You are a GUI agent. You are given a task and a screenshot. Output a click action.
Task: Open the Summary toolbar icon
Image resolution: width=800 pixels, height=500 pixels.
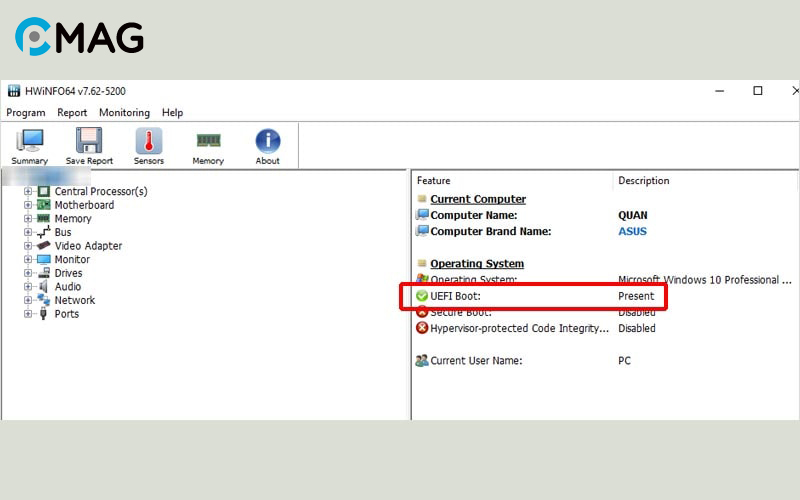click(30, 141)
